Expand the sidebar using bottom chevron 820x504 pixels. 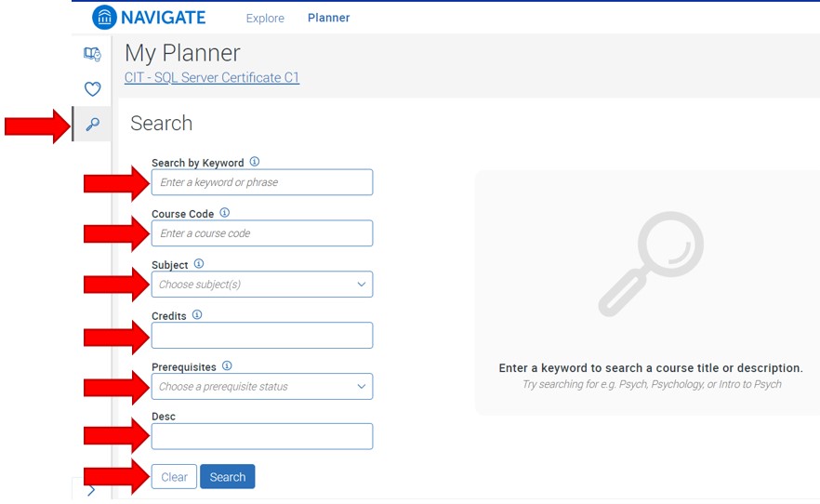point(91,490)
